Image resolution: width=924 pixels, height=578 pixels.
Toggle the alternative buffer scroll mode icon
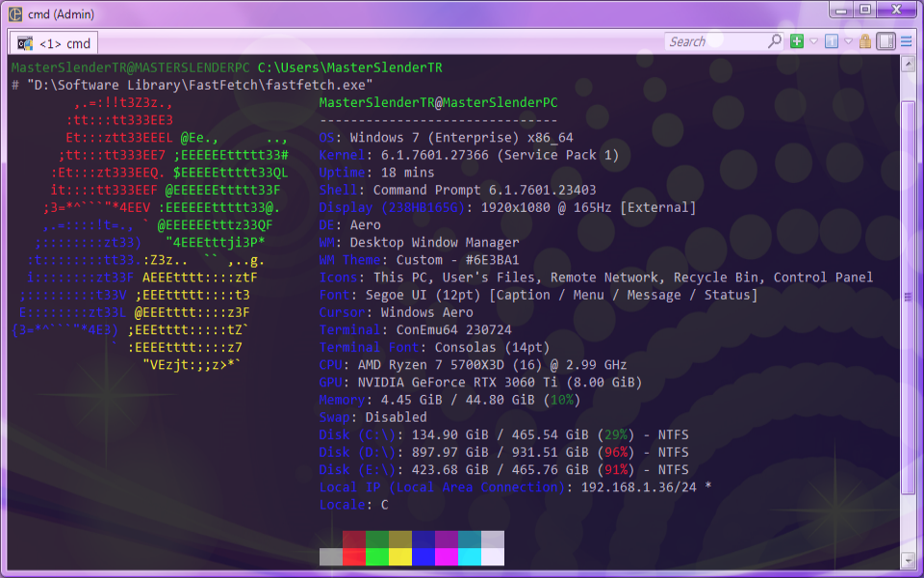(885, 41)
